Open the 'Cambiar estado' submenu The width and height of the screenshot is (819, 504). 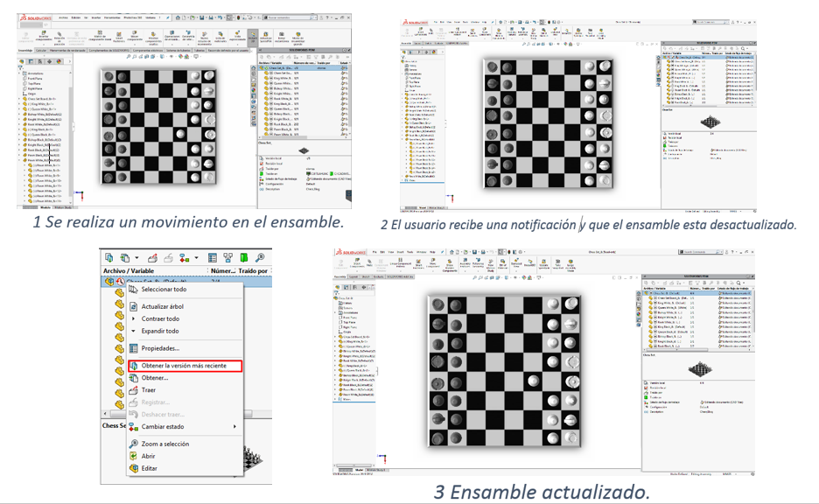click(x=185, y=427)
